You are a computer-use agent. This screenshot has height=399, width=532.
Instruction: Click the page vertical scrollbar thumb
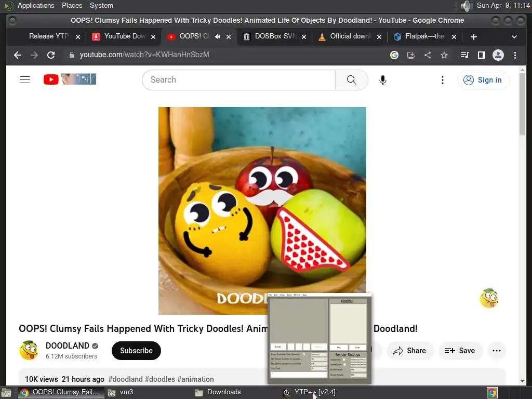[522, 104]
